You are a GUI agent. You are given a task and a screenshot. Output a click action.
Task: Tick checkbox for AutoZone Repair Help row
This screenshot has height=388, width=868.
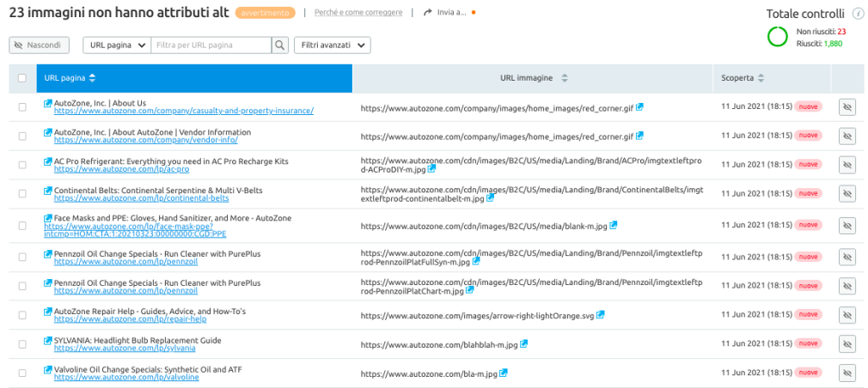point(22,315)
